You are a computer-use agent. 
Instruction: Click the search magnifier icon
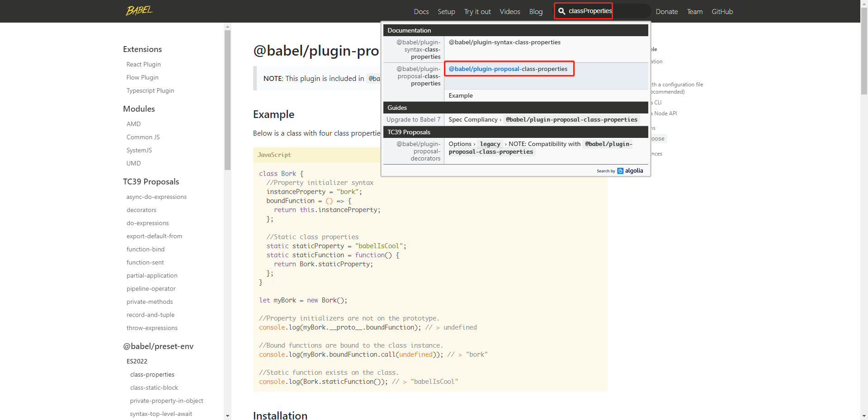click(561, 11)
